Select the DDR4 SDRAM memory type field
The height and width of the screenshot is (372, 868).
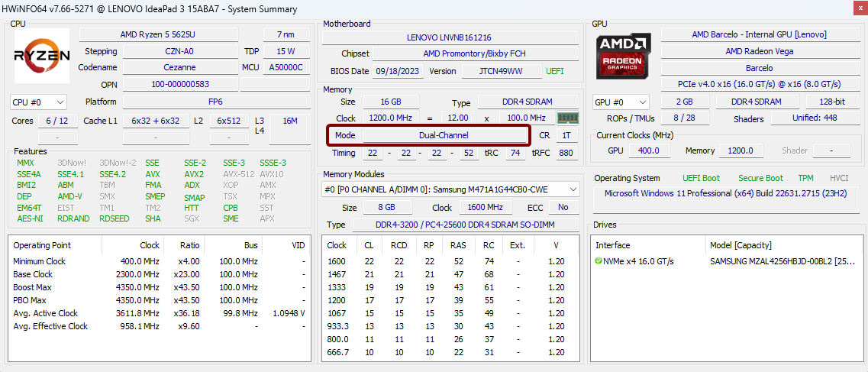pyautogui.click(x=528, y=102)
